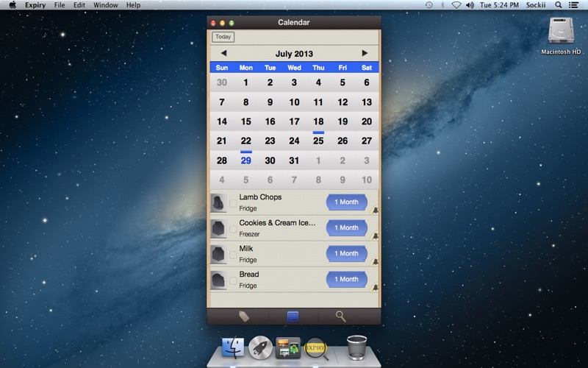Tick the Lamb Chops checkbox

pyautogui.click(x=233, y=203)
